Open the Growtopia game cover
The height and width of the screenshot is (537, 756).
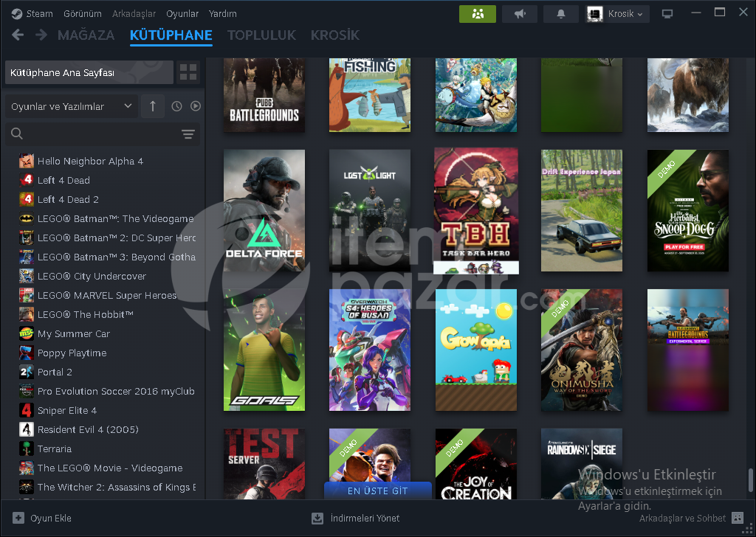tap(476, 350)
